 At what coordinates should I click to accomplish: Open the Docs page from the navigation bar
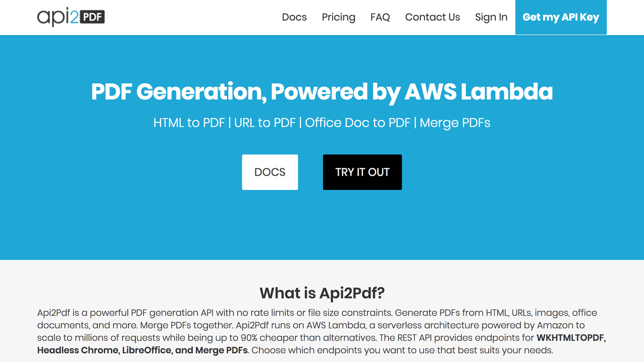294,17
